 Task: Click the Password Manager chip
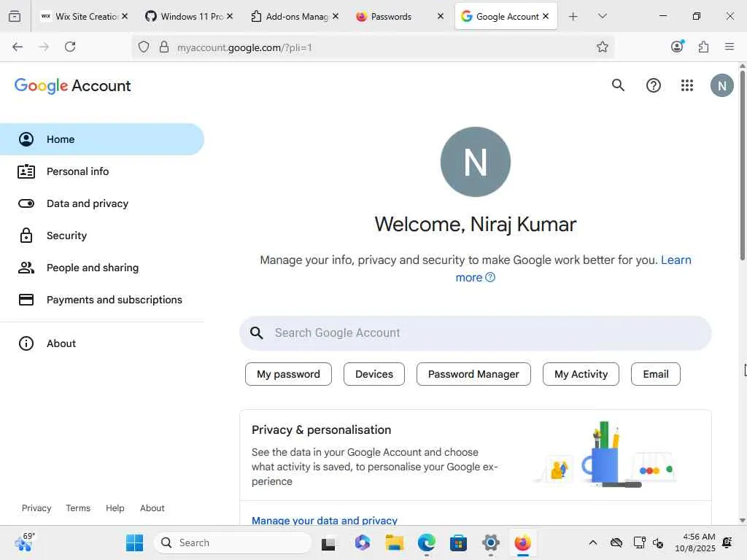pyautogui.click(x=473, y=374)
